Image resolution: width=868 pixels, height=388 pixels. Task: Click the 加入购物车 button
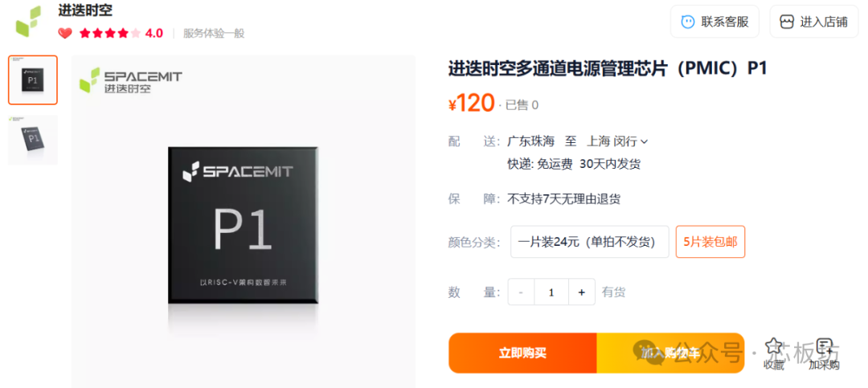click(x=670, y=353)
